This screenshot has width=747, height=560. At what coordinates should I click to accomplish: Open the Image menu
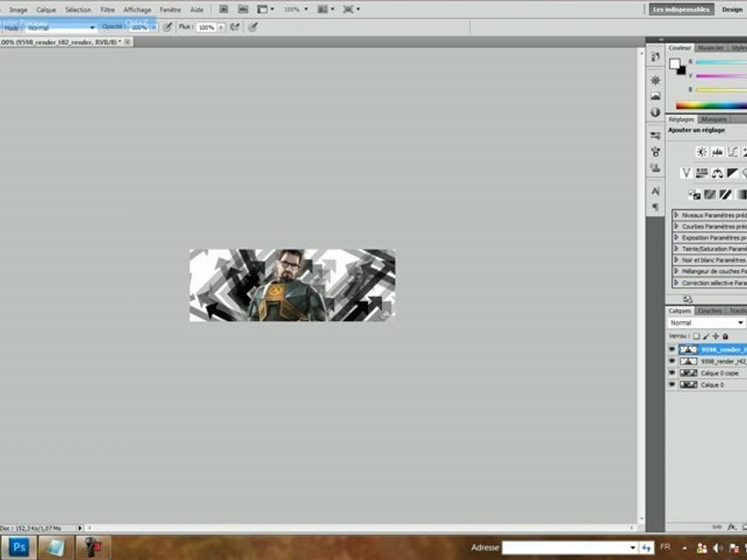click(x=18, y=9)
